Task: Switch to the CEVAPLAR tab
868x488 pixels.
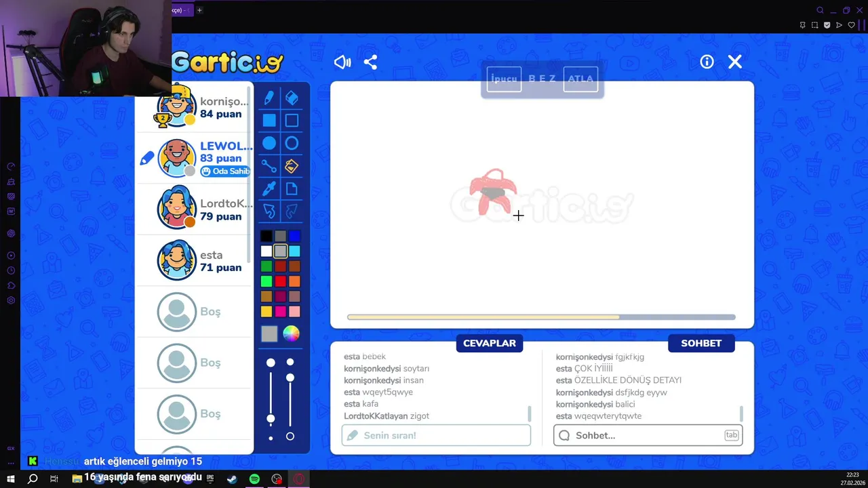Action: pos(490,343)
